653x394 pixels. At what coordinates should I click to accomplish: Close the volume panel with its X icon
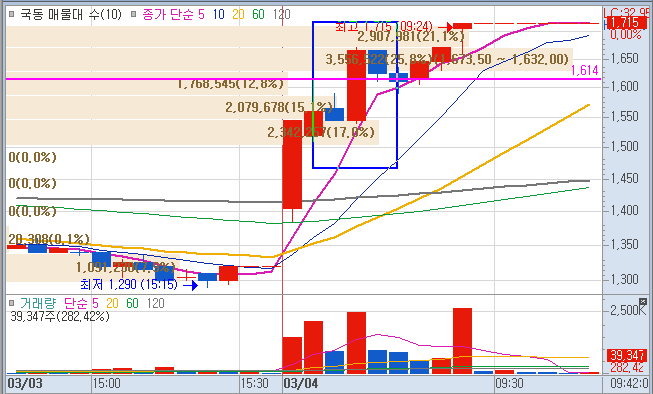tap(643, 301)
